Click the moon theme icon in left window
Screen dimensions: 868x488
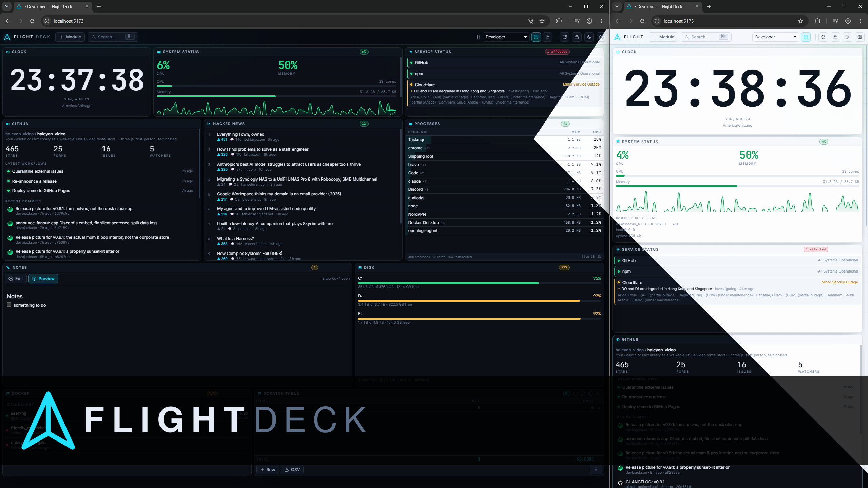pyautogui.click(x=589, y=37)
